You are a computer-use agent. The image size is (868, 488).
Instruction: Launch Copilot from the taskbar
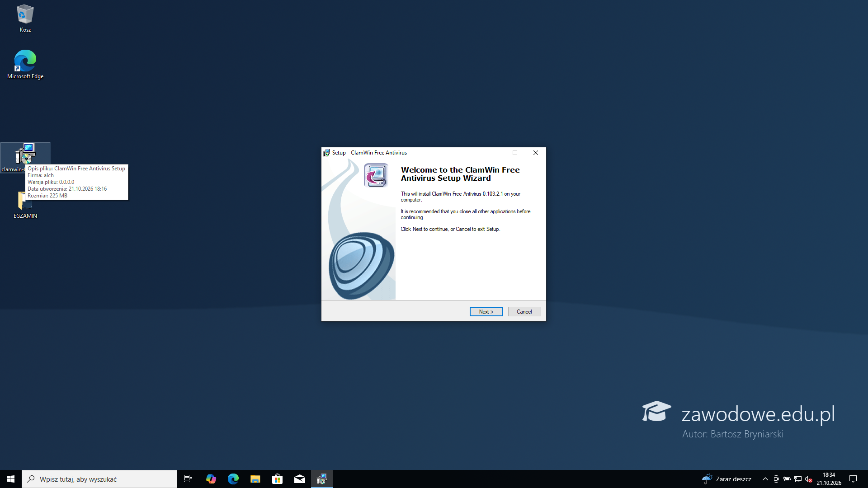[211, 479]
